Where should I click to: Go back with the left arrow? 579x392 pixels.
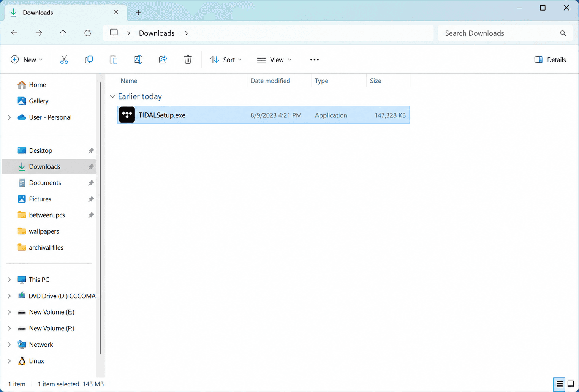(14, 33)
